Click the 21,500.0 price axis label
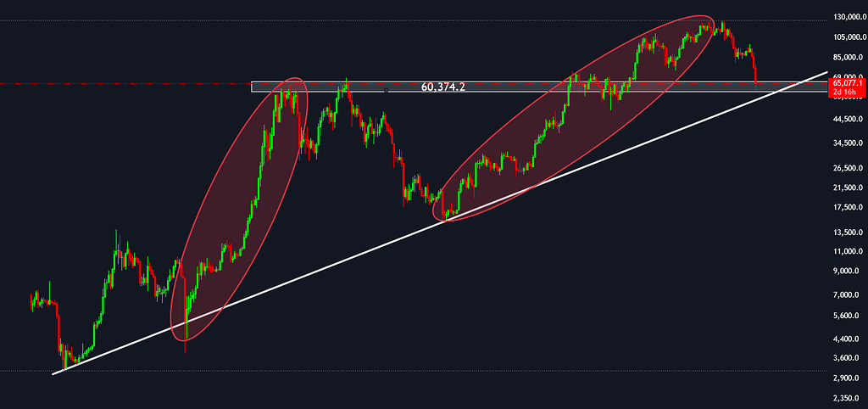This screenshot has width=868, height=409. [848, 187]
